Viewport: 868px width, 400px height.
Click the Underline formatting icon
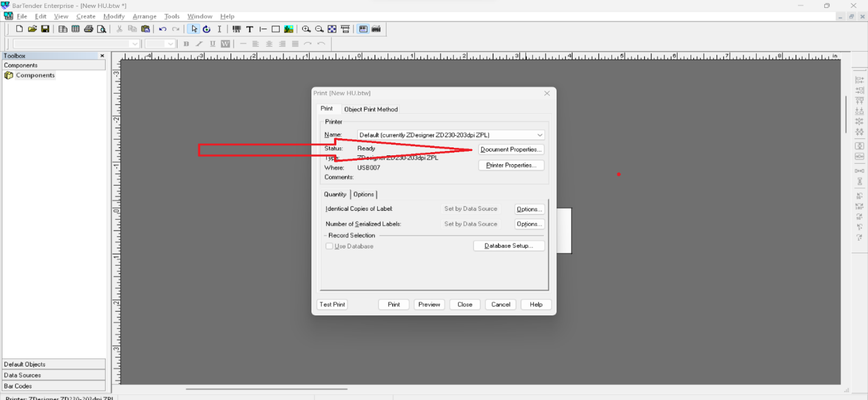(x=212, y=44)
